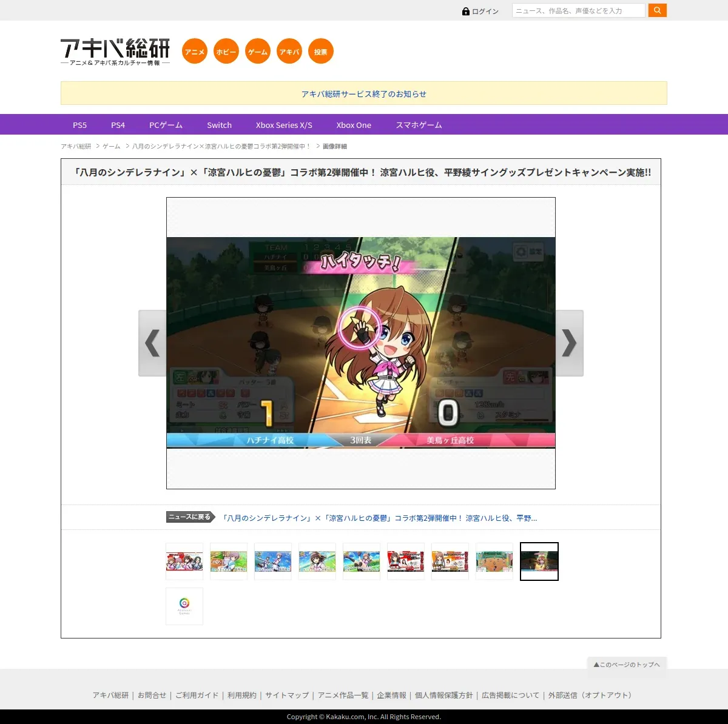Image resolution: width=728 pixels, height=724 pixels.
Task: Select the PCゲーム tab
Action: (166, 125)
